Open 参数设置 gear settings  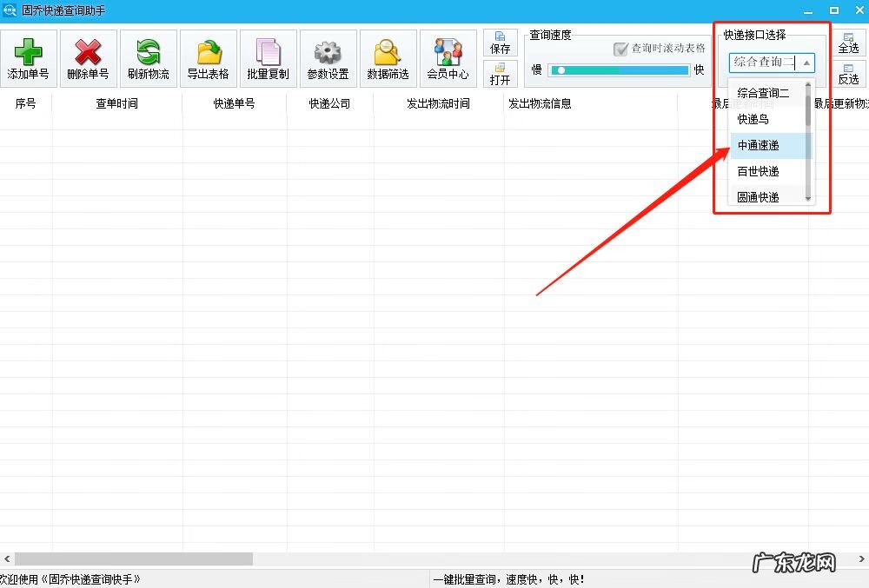(328, 59)
